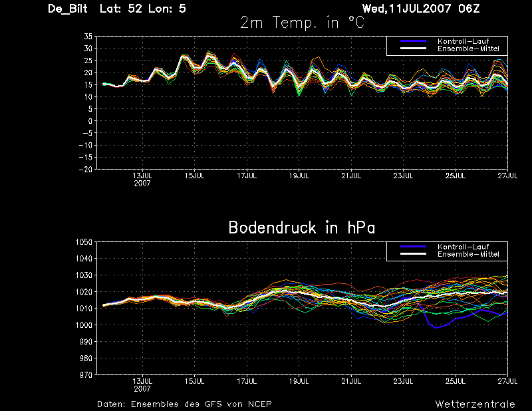
Task: Click the 970 value on the pressure axis
Action: (x=86, y=374)
